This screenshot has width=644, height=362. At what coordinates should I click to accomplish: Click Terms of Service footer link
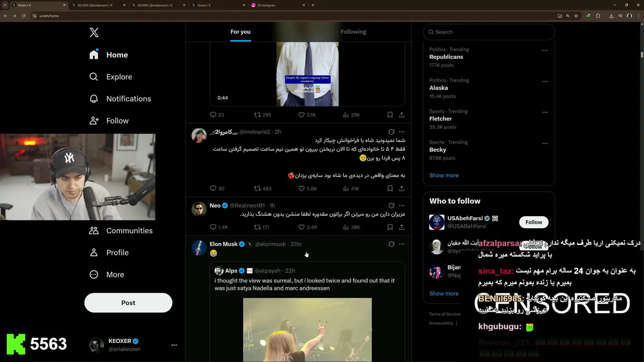445,314
